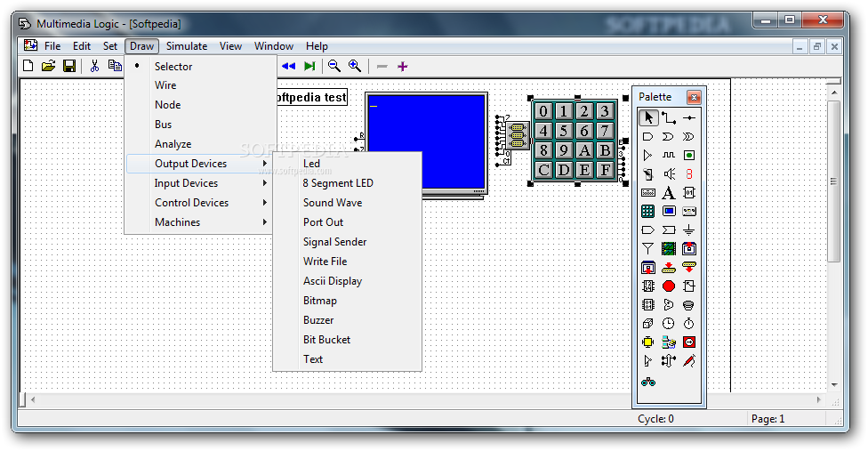Choose Write File output device
868x451 pixels.
tap(347, 262)
